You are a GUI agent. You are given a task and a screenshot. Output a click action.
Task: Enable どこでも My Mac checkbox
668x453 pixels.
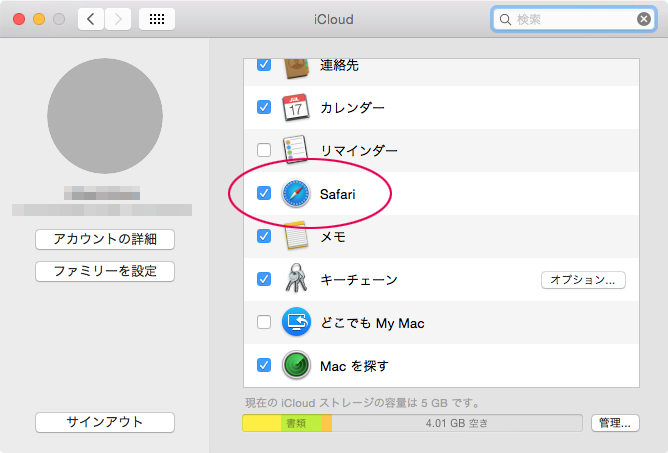pyautogui.click(x=264, y=322)
